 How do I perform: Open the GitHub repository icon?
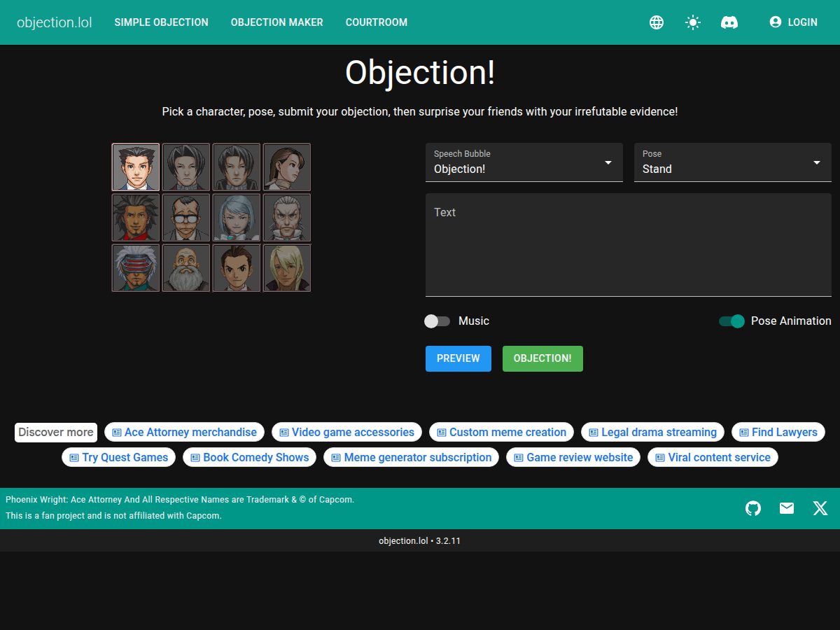click(753, 508)
